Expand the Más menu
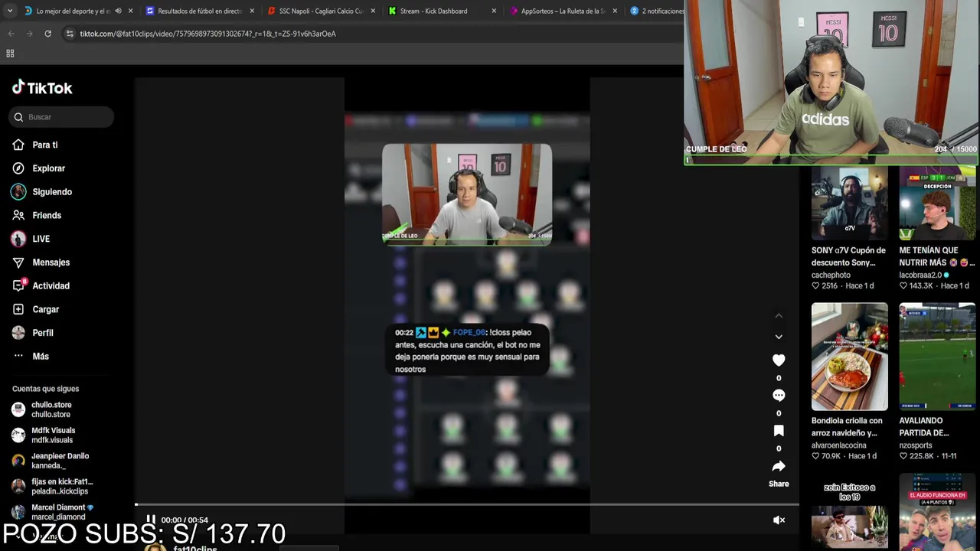Viewport: 980px width, 551px height. (x=40, y=357)
